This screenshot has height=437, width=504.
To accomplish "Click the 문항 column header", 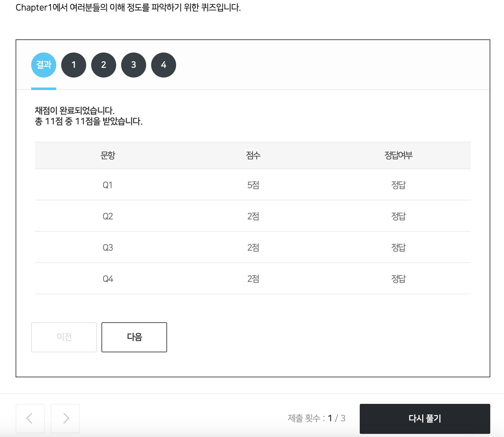I will [108, 155].
